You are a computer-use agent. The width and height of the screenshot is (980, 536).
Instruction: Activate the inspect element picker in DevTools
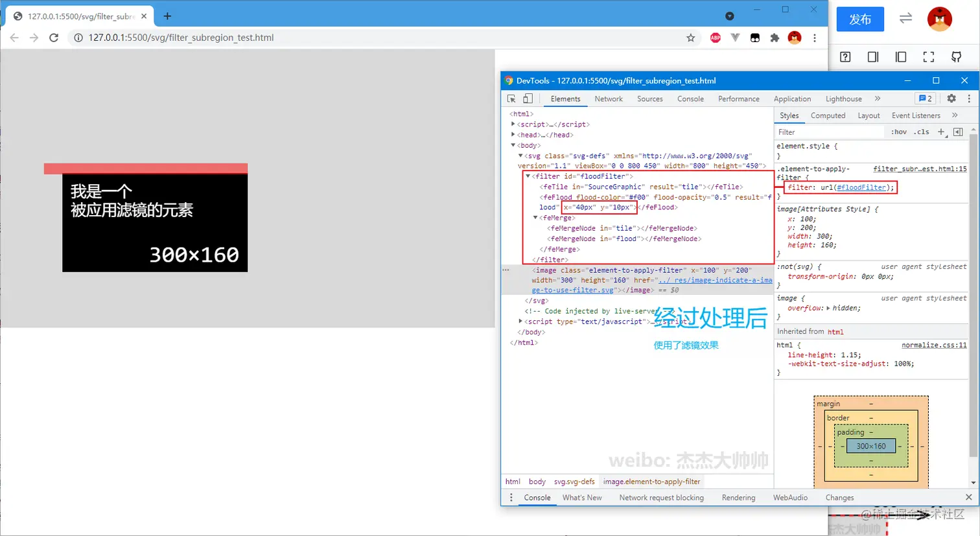pyautogui.click(x=511, y=99)
